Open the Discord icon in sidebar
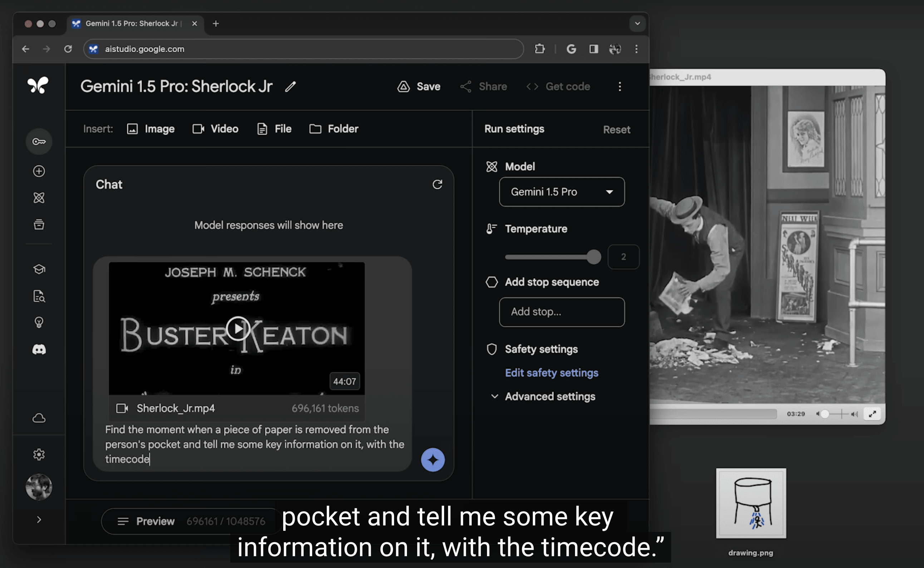 (x=39, y=350)
